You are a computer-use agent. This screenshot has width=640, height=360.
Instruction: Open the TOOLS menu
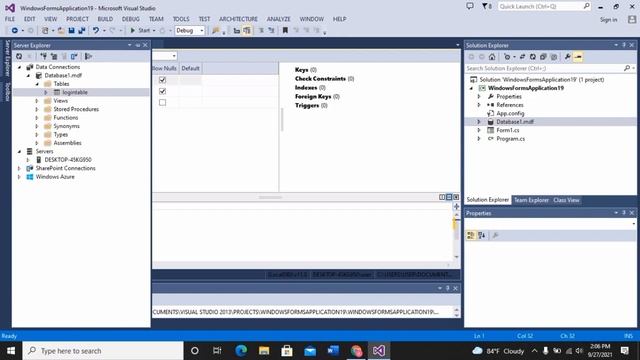pyautogui.click(x=181, y=19)
